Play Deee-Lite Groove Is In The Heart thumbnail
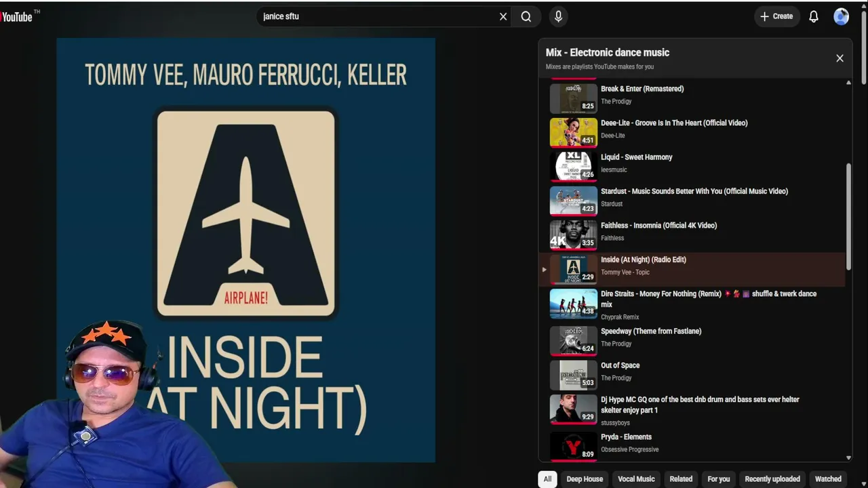Image resolution: width=868 pixels, height=488 pixels. [x=574, y=132]
